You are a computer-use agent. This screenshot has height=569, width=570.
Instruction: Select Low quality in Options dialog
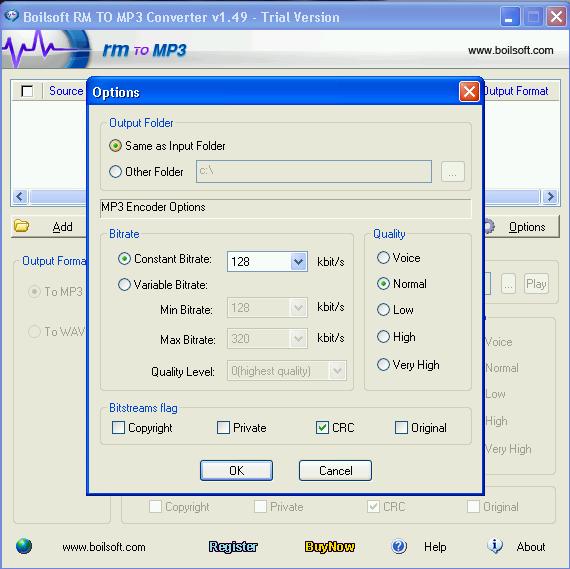point(383,309)
